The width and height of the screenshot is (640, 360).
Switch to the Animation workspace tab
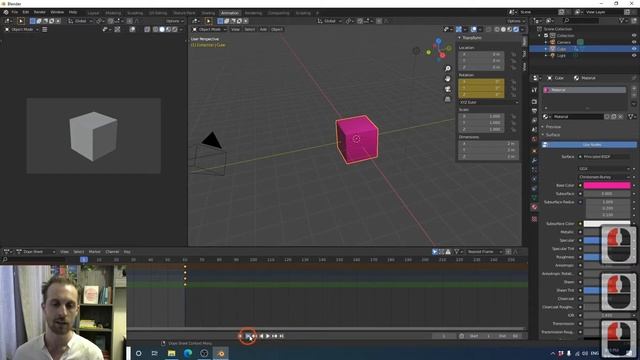229,13
